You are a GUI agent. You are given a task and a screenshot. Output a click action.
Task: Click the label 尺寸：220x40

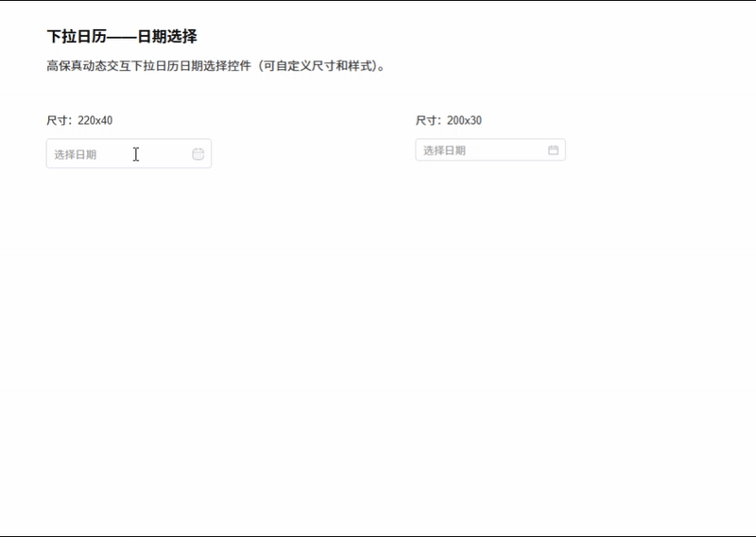coord(79,120)
